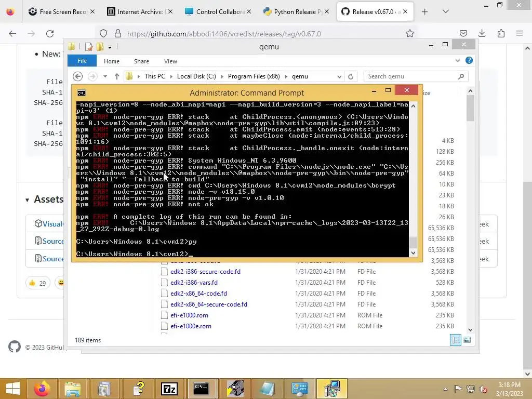The image size is (532, 399).
Task: Bookmark this page with the star icon
Action: point(410,34)
